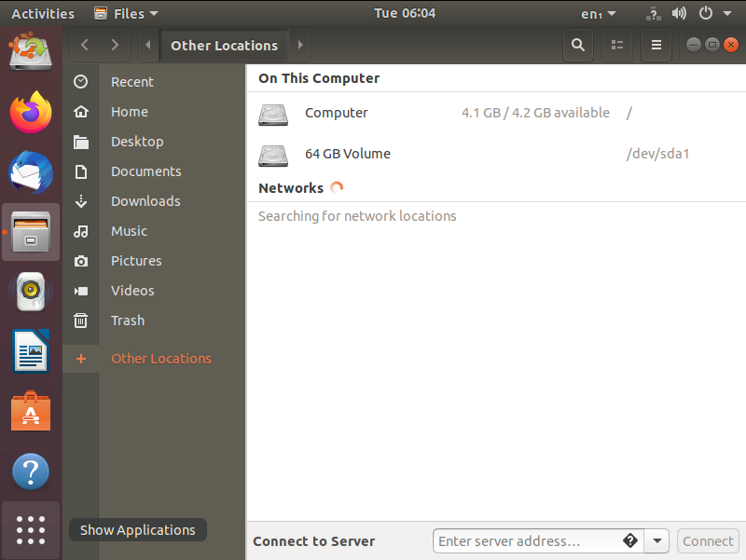
Task: Open the language menu showing en1
Action: pos(596,13)
